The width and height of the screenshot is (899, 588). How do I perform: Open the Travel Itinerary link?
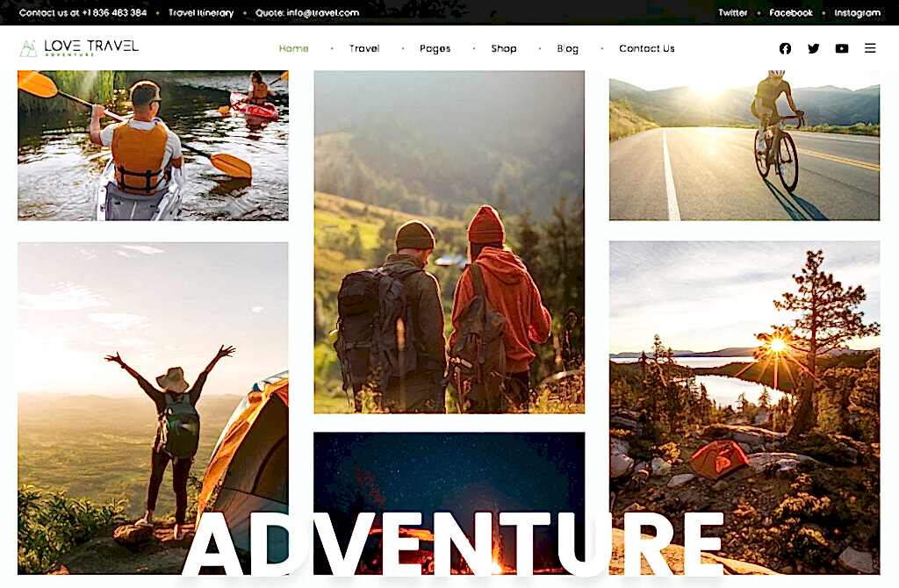coord(201,12)
